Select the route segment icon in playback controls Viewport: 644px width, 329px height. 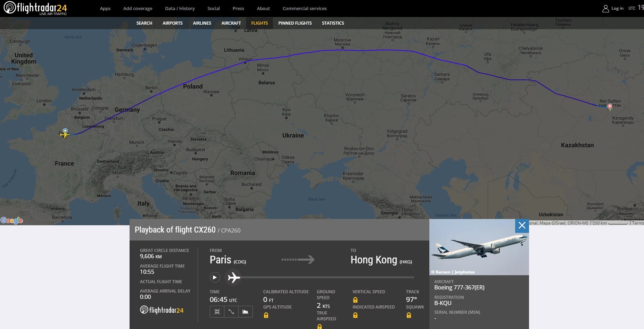231,312
